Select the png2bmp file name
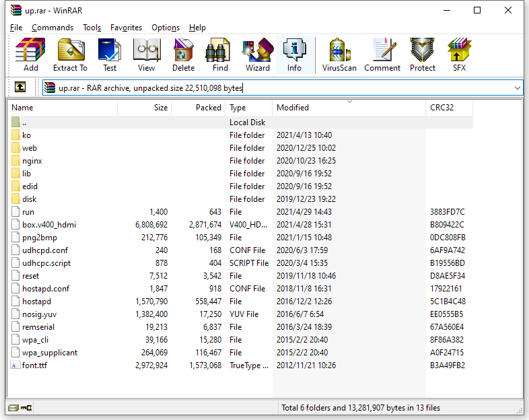 [x=40, y=238]
